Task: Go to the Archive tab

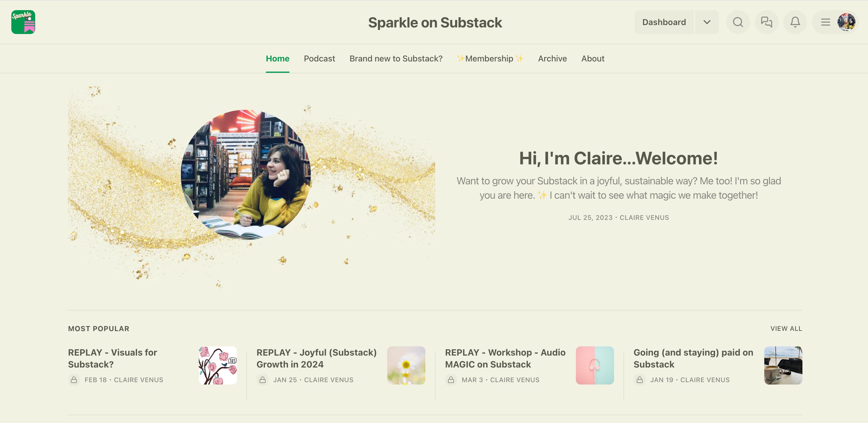Action: 552,59
